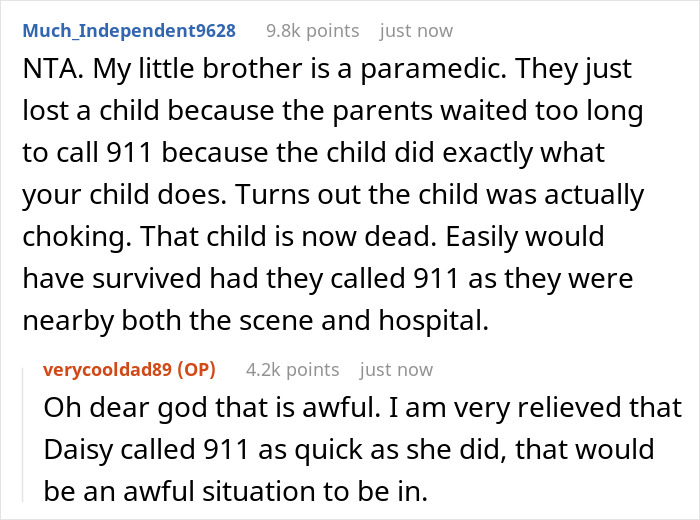Image resolution: width=700 pixels, height=520 pixels.
Task: Click the 9.8k points score
Action: tap(313, 30)
